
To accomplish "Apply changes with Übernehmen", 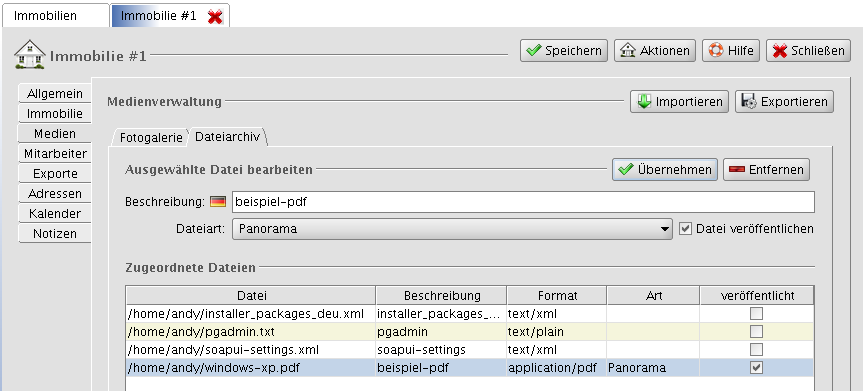I will [665, 170].
